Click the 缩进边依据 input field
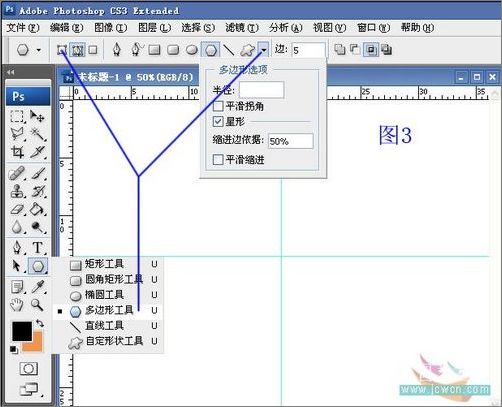 tap(291, 141)
